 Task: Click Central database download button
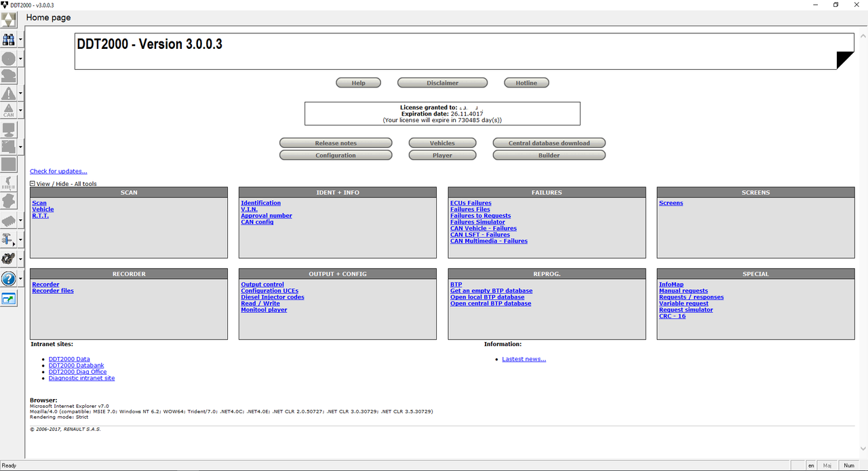549,143
